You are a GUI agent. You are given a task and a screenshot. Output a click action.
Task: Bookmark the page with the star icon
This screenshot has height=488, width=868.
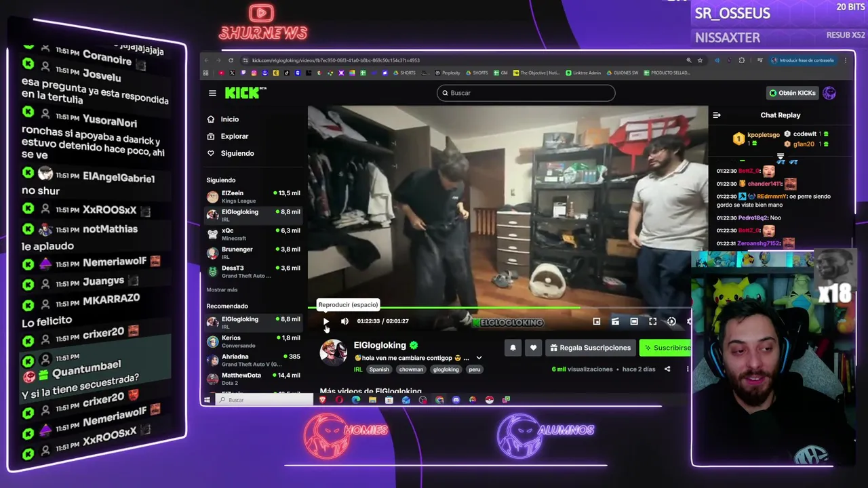click(700, 60)
